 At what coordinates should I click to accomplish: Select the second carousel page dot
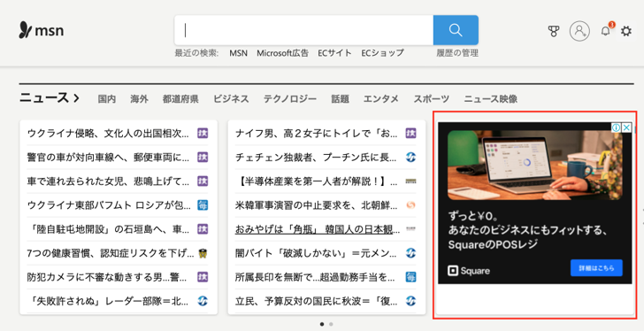[x=331, y=324]
